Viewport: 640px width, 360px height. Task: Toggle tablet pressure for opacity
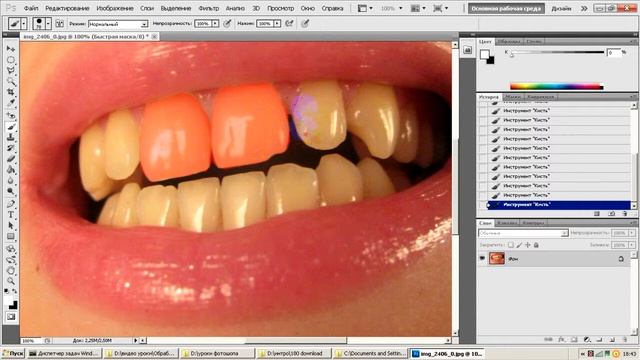[227, 24]
